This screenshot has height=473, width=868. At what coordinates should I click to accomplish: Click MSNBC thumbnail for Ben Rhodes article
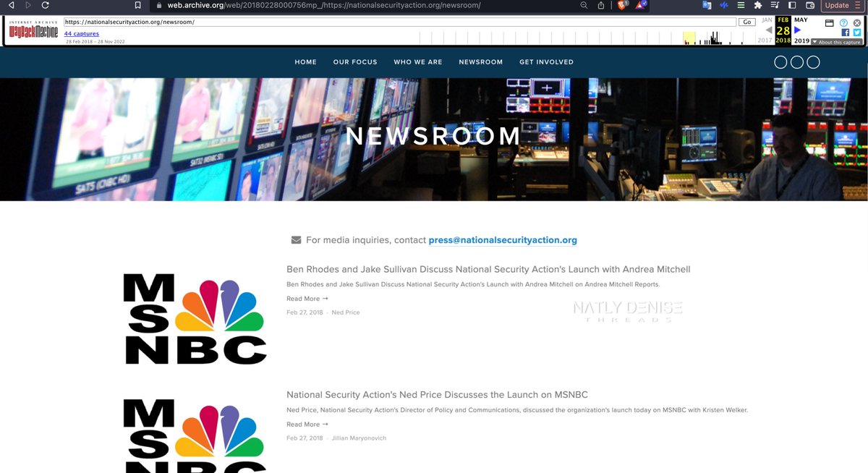[195, 318]
